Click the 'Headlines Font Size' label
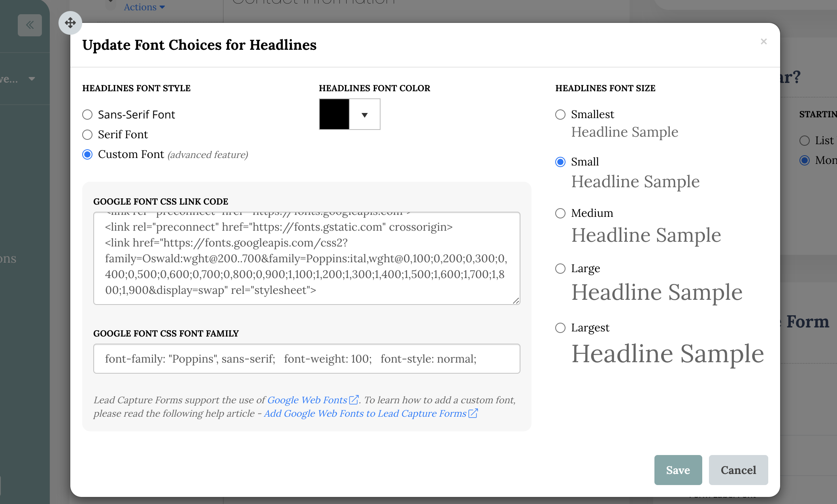The image size is (837, 504). tap(605, 88)
